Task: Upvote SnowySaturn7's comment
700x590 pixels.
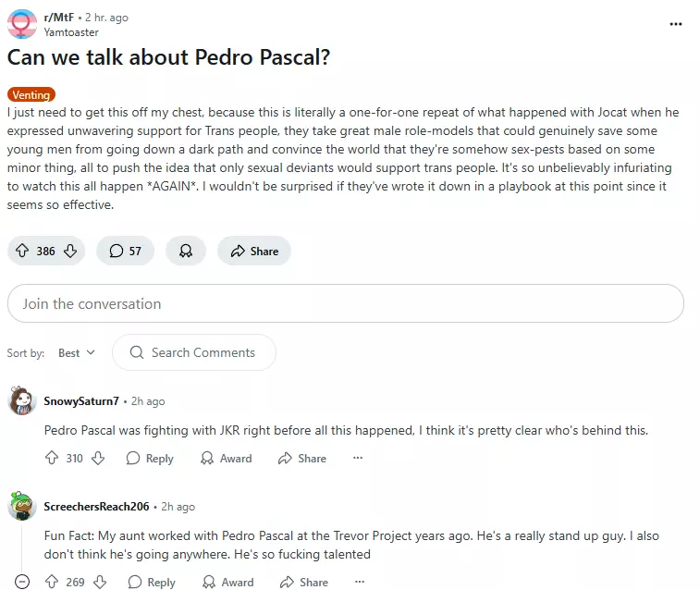Action: [52, 458]
